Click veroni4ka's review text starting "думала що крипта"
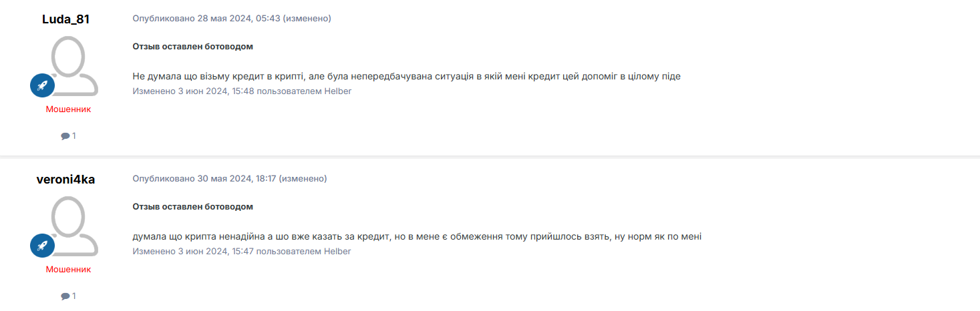The image size is (980, 311). click(417, 237)
